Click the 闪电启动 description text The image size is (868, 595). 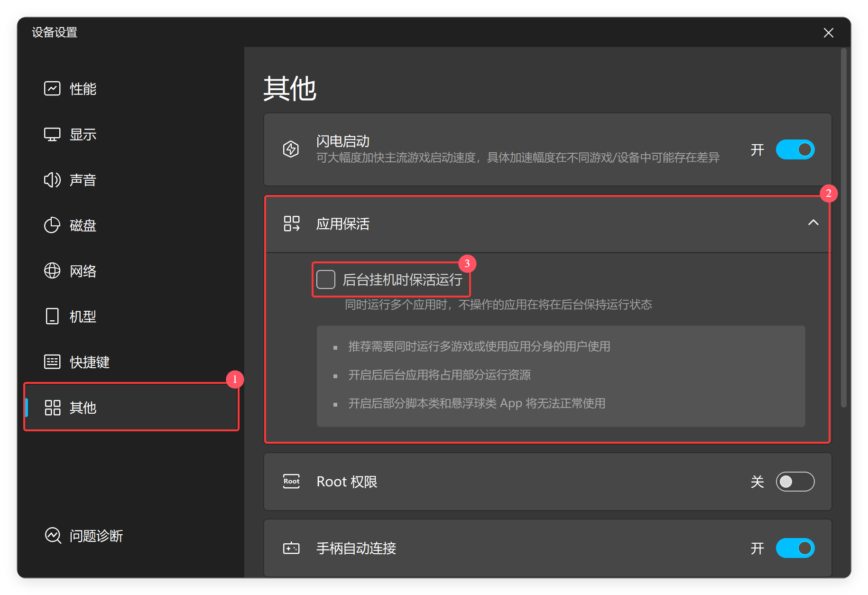pyautogui.click(x=518, y=158)
